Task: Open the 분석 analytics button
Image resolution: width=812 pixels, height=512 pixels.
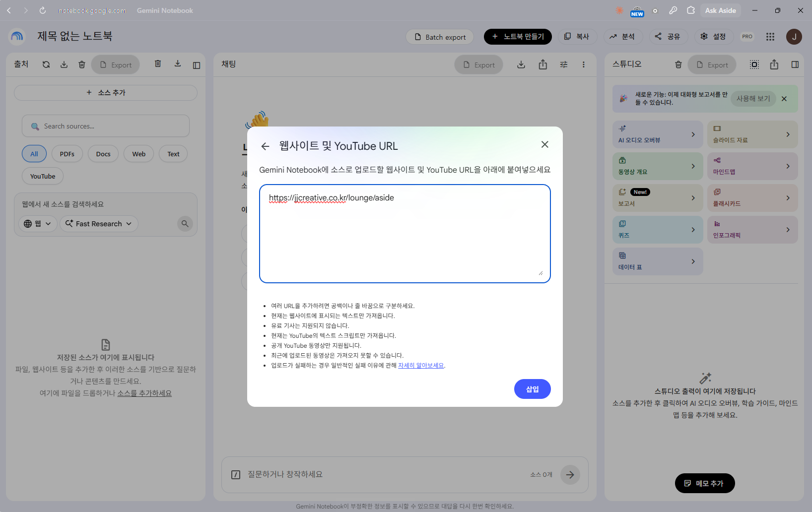Action: 622,37
